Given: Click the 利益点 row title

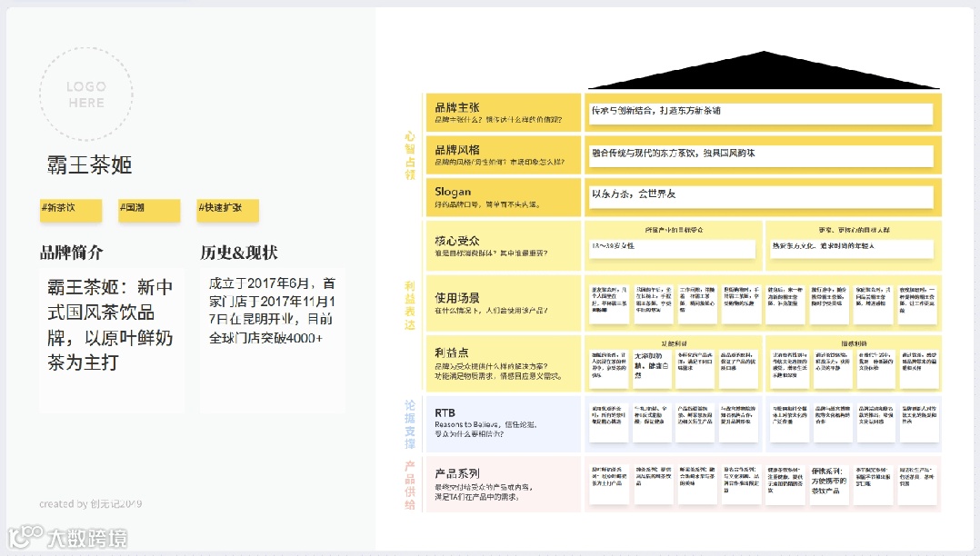Looking at the screenshot, I should tap(452, 353).
